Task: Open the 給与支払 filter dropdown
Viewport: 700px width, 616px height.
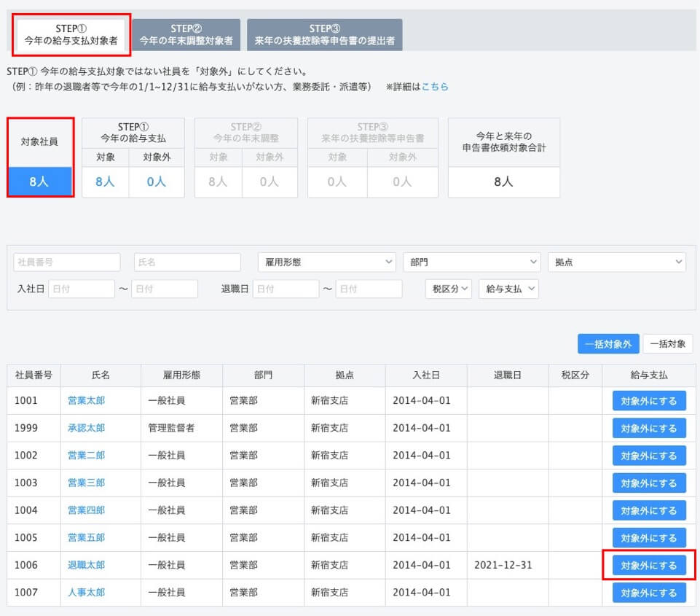Action: pos(508,289)
